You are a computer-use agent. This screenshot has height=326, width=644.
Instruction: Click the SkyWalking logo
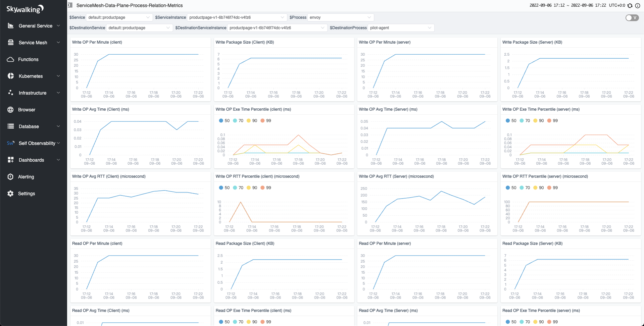tap(25, 9)
